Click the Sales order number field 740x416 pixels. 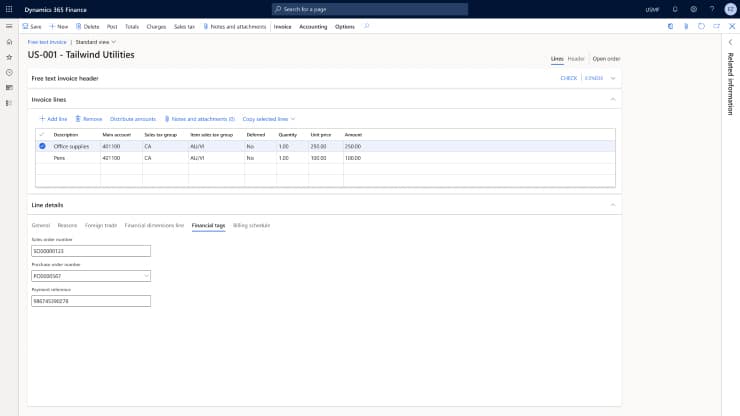91,251
